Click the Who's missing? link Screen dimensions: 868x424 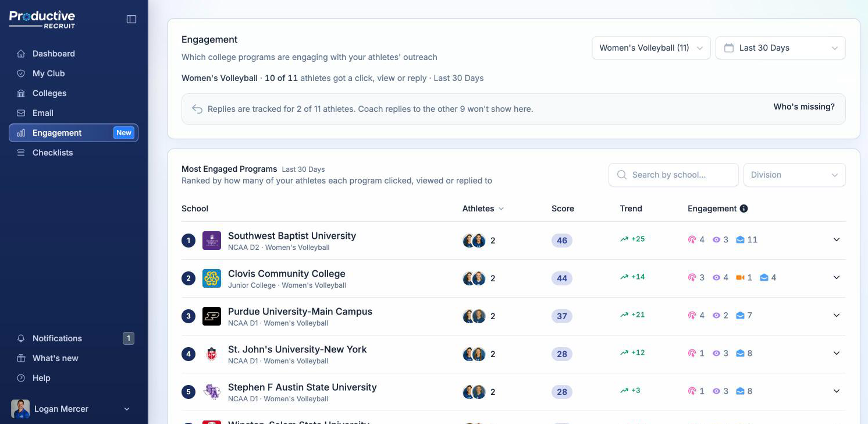(803, 107)
